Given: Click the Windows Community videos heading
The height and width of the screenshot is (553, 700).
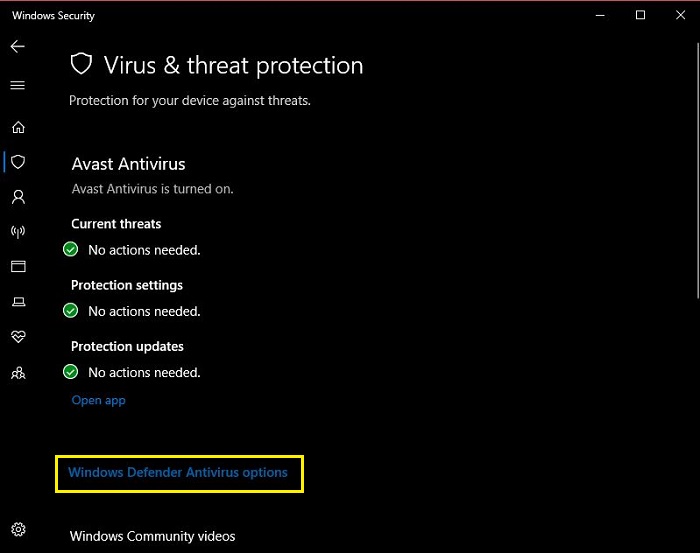Looking at the screenshot, I should coord(153,536).
